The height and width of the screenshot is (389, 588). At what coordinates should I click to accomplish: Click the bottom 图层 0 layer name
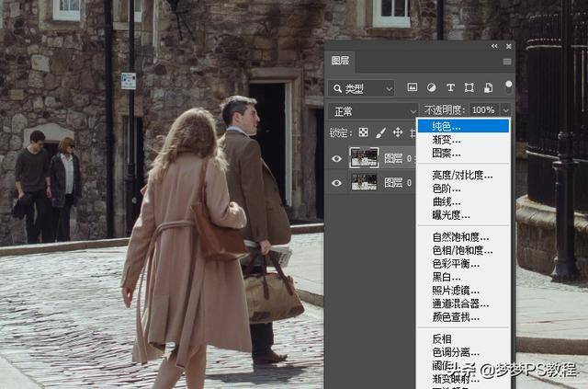pos(398,183)
